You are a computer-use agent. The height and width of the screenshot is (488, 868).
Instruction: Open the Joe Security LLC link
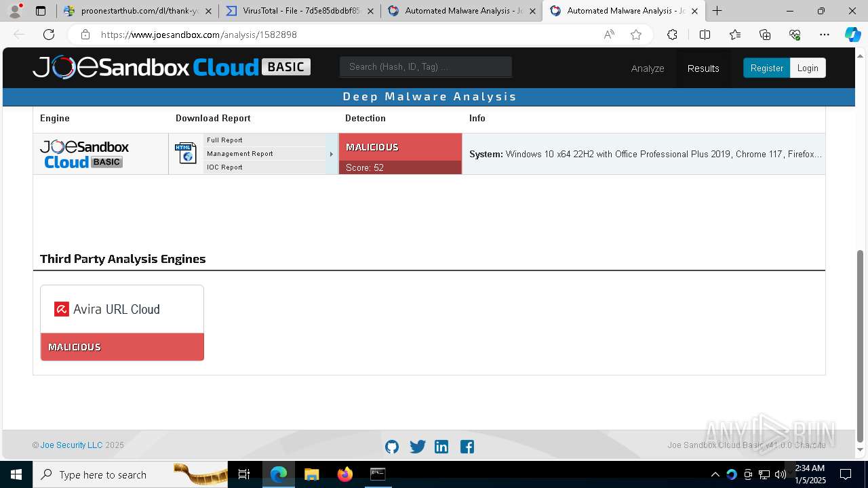[x=71, y=445]
